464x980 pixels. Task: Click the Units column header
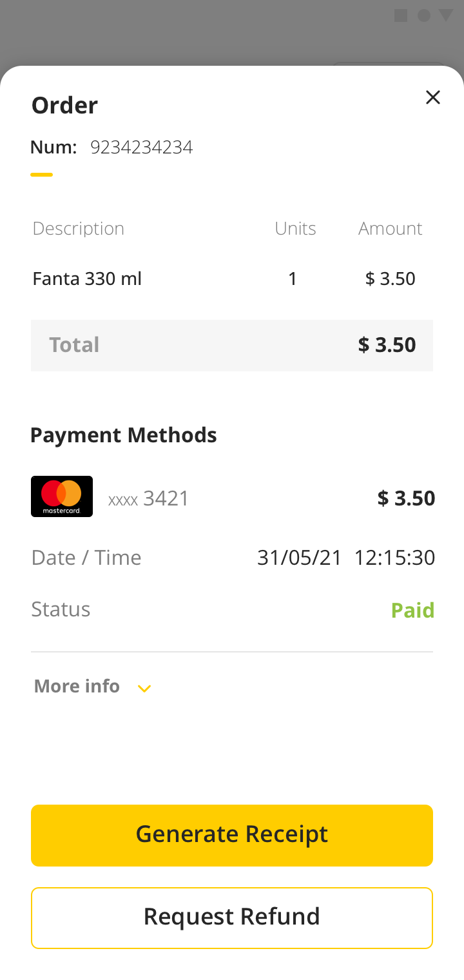click(295, 228)
